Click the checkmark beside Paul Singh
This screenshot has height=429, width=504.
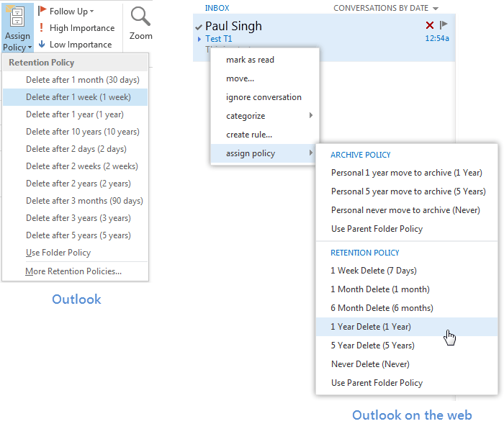click(199, 27)
